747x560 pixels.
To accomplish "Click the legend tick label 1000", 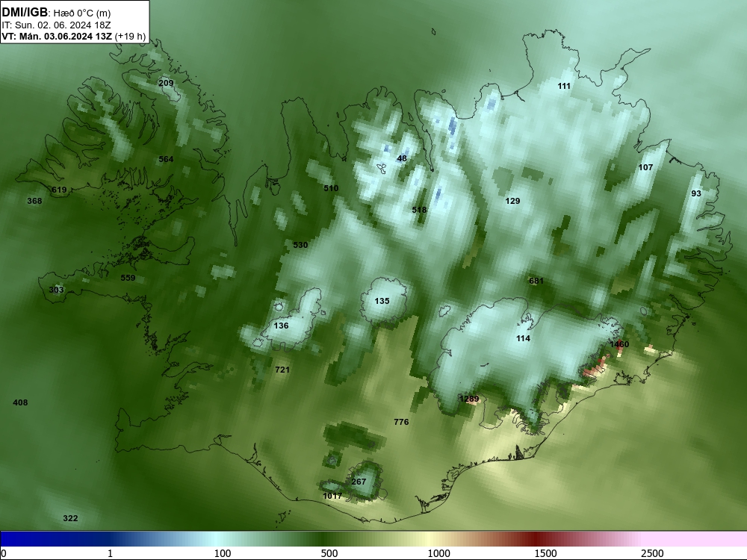I will tap(438, 553).
